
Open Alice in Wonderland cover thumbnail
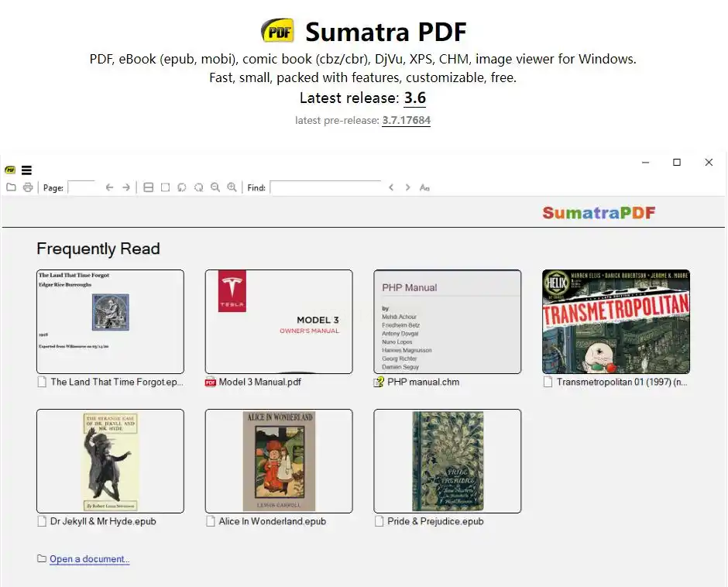click(279, 461)
